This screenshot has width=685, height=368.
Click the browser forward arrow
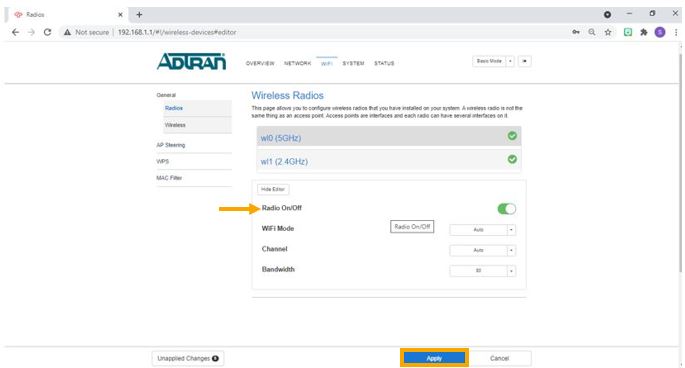(31, 32)
